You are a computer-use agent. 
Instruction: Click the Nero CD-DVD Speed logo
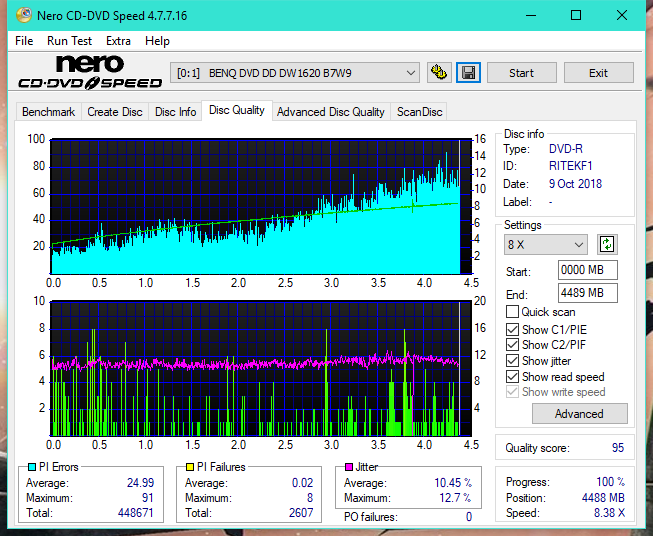[x=90, y=73]
